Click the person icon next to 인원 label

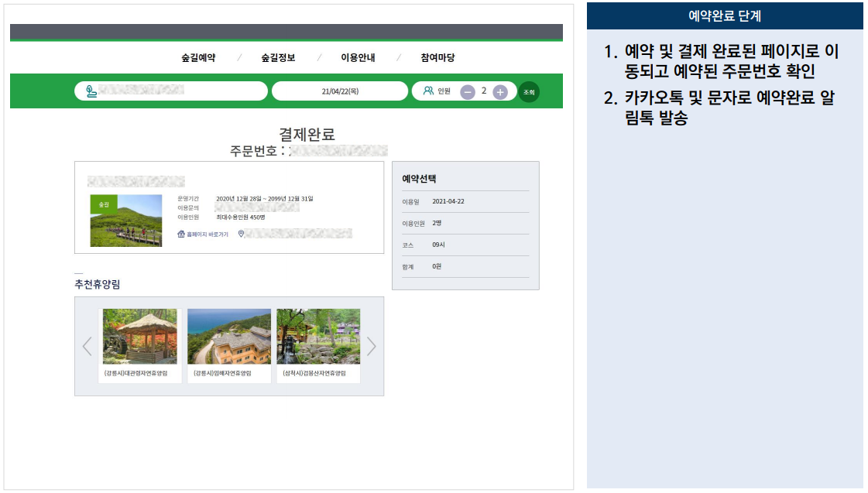click(x=429, y=91)
